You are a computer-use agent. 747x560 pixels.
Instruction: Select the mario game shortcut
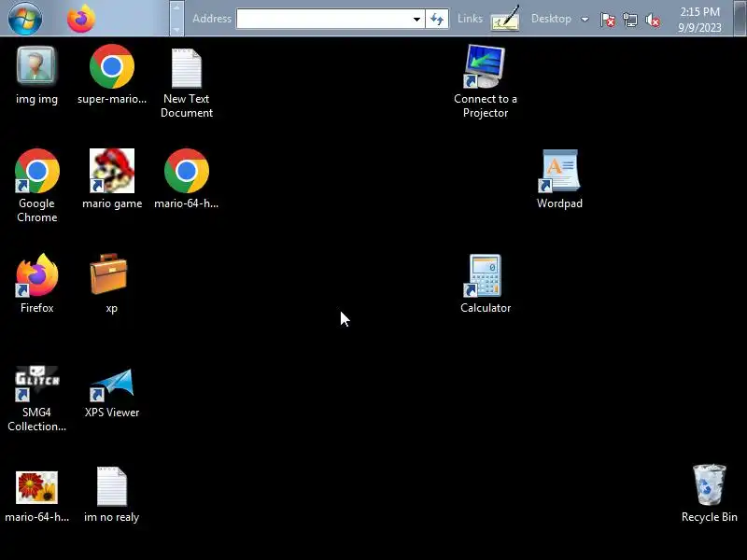112,179
